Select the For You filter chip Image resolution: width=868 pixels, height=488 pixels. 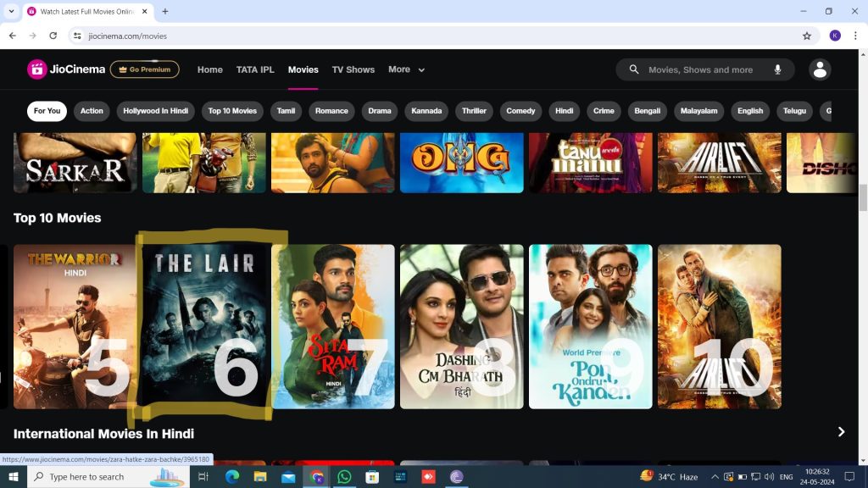[47, 111]
